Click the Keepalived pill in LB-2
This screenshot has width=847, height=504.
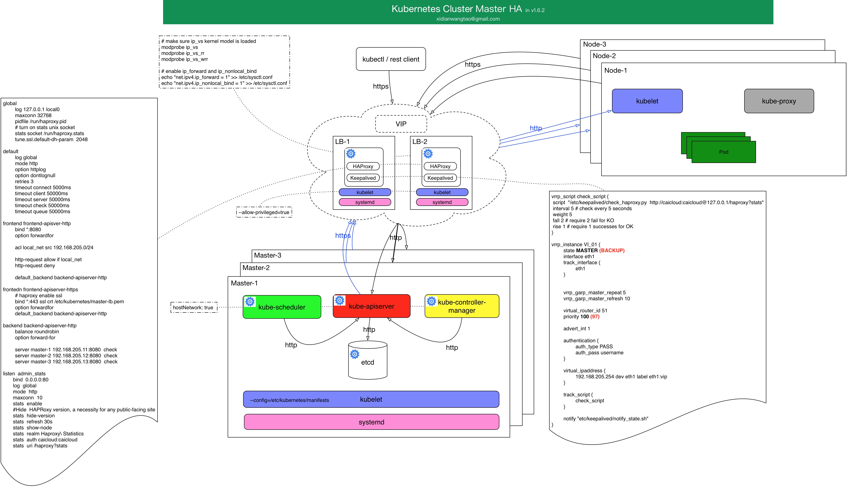tap(440, 178)
